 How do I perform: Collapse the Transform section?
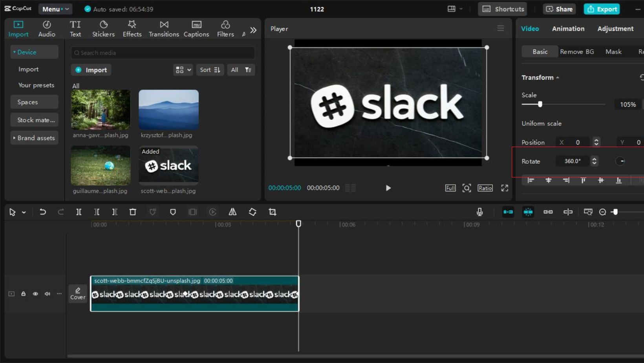pyautogui.click(x=558, y=78)
